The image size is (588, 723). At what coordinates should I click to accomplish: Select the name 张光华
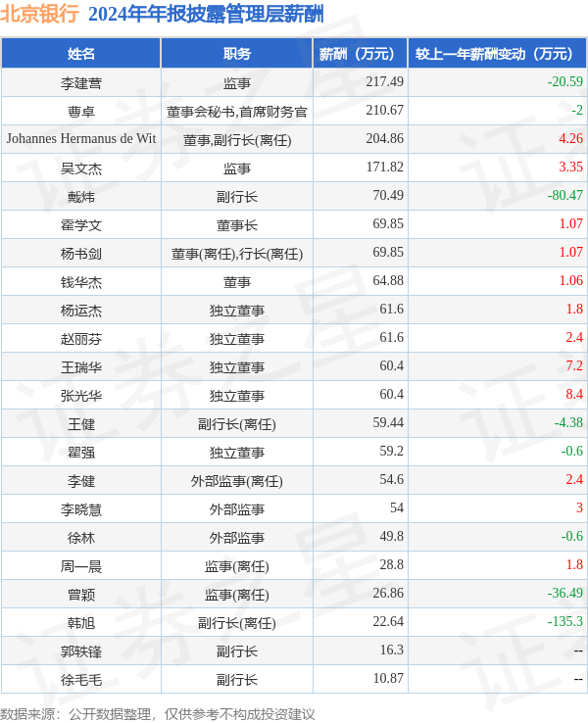(x=81, y=396)
